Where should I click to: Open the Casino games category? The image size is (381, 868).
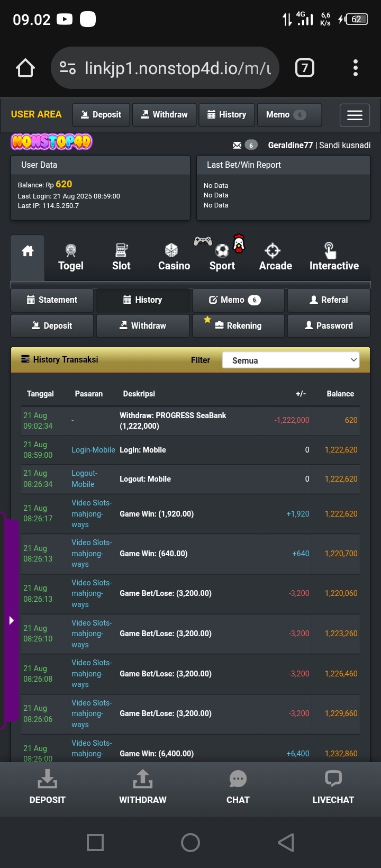pos(174,258)
